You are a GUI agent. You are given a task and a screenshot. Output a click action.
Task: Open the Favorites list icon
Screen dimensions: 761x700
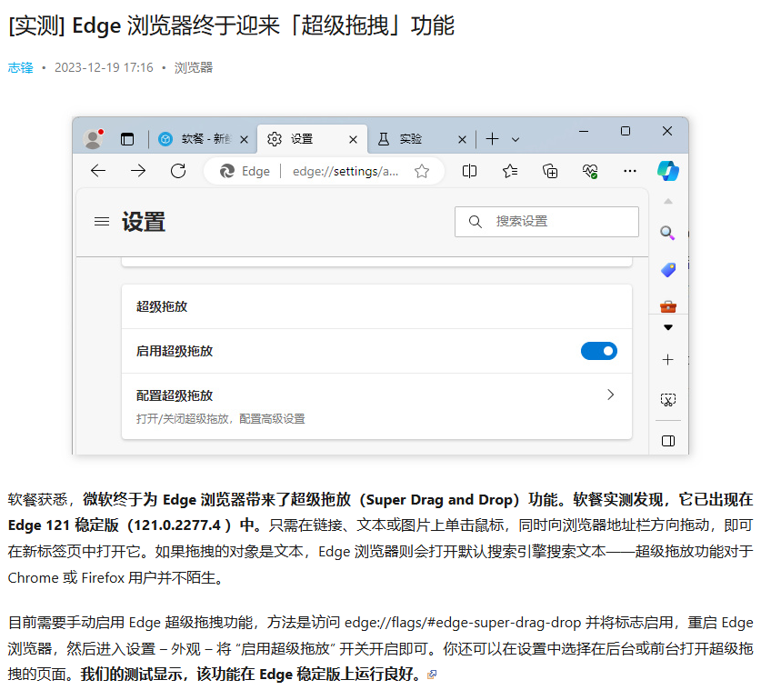tap(510, 171)
